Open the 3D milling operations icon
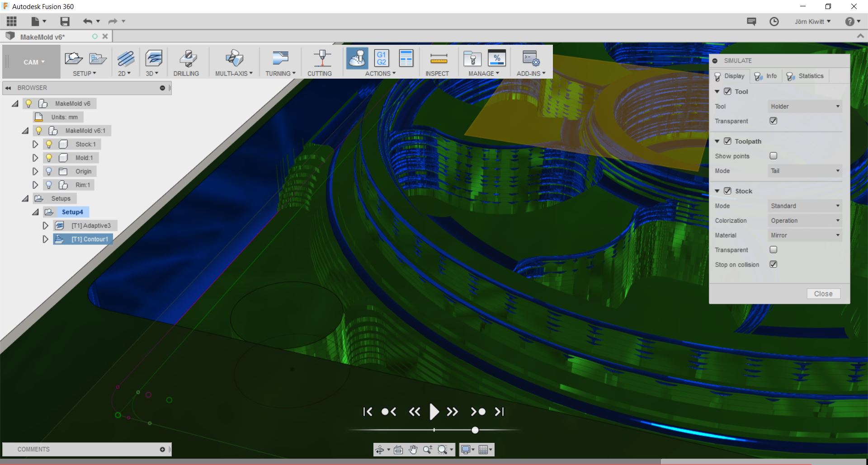The image size is (868, 465). coord(154,58)
